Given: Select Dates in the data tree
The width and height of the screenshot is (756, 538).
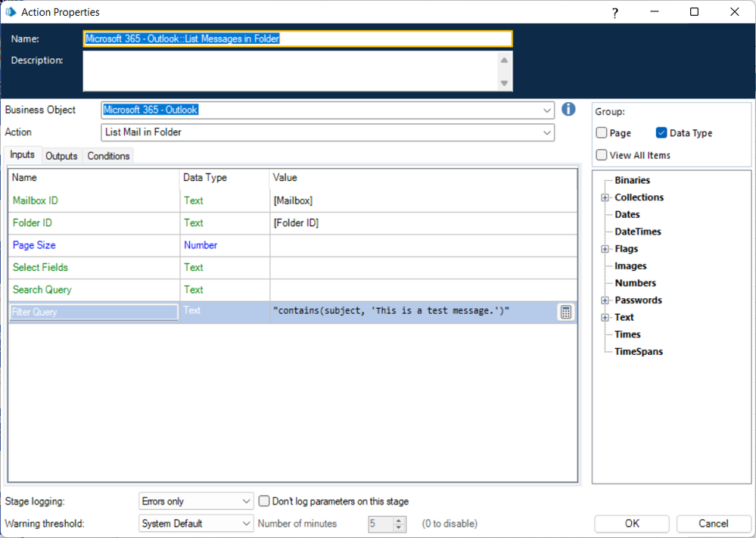Looking at the screenshot, I should click(x=627, y=215).
